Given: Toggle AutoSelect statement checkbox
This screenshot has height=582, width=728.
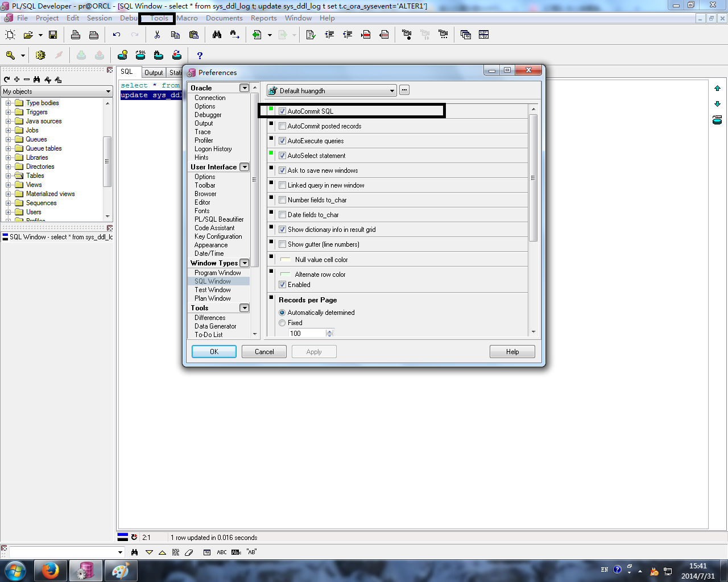Looking at the screenshot, I should 282,156.
